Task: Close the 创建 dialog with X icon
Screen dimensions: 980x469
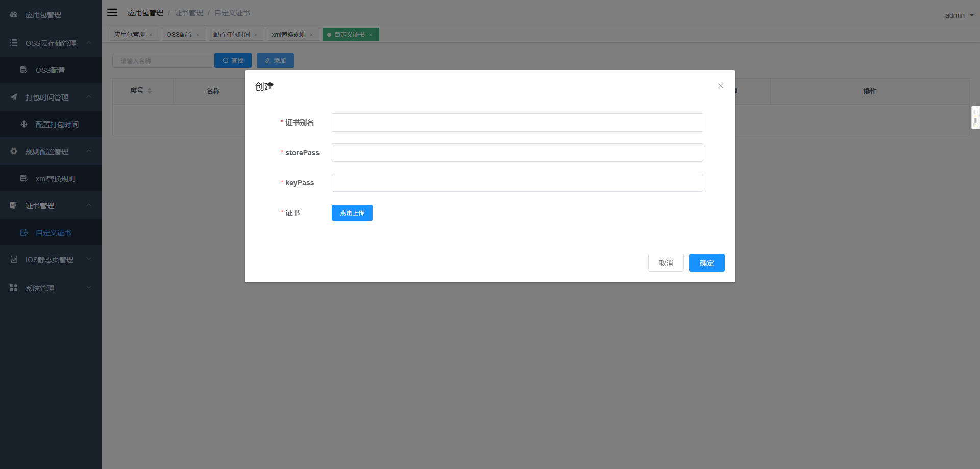Action: click(720, 86)
